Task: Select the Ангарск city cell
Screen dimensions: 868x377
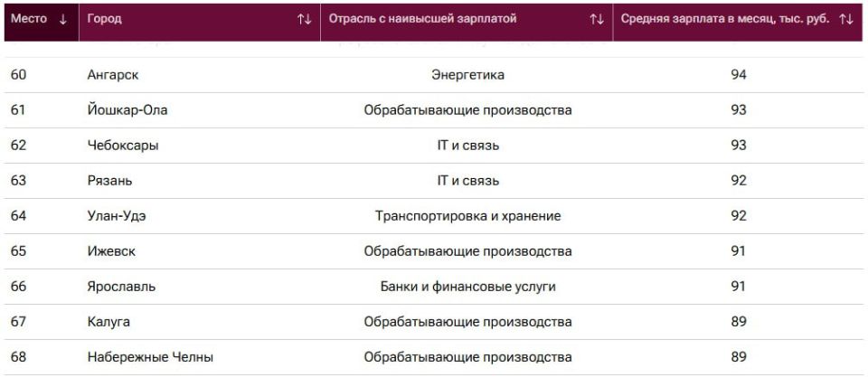Action: pyautogui.click(x=113, y=75)
